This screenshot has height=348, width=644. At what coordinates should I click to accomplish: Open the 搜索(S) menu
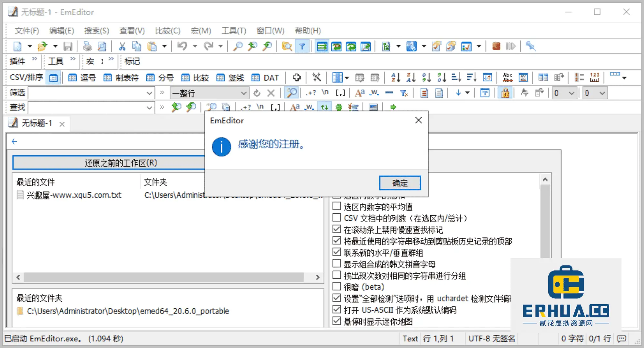pos(97,31)
